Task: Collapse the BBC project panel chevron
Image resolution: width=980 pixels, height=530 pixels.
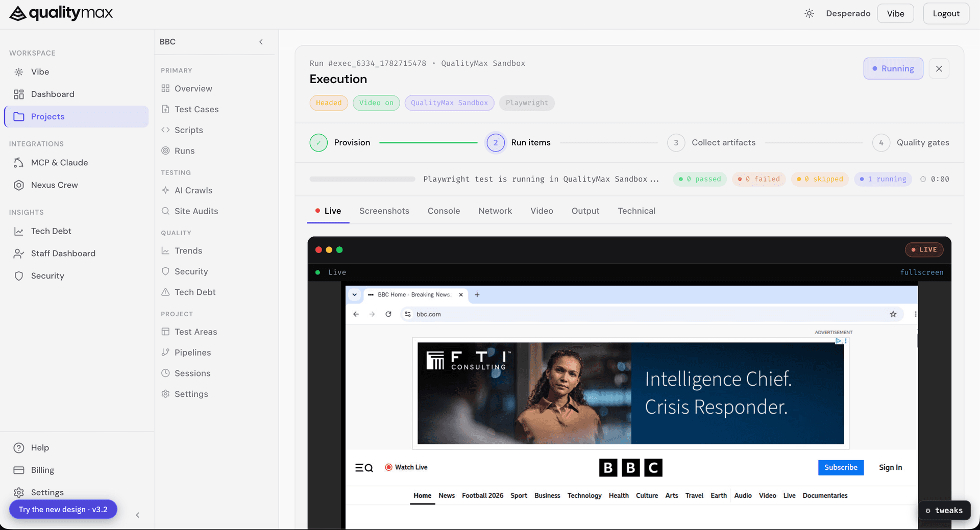Action: [x=261, y=42]
